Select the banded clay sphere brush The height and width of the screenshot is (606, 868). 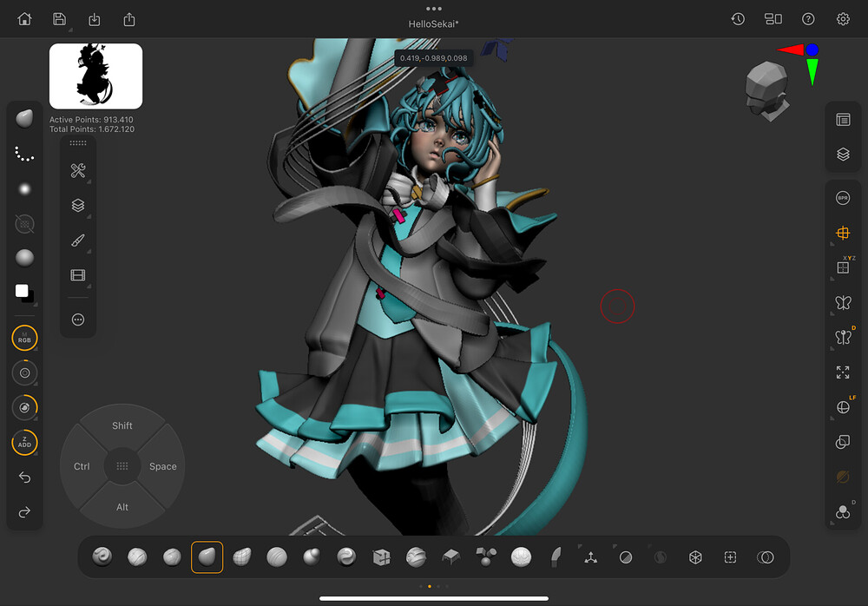coord(417,557)
